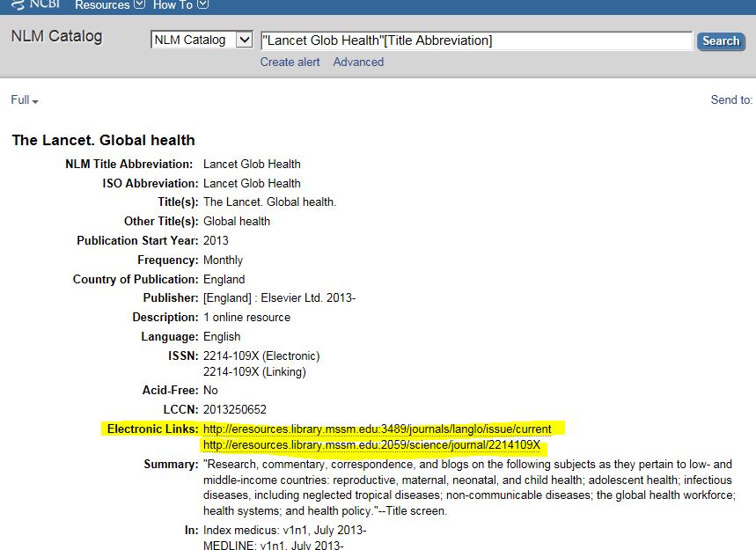
Task: Click the search query input field
Action: tap(476, 40)
